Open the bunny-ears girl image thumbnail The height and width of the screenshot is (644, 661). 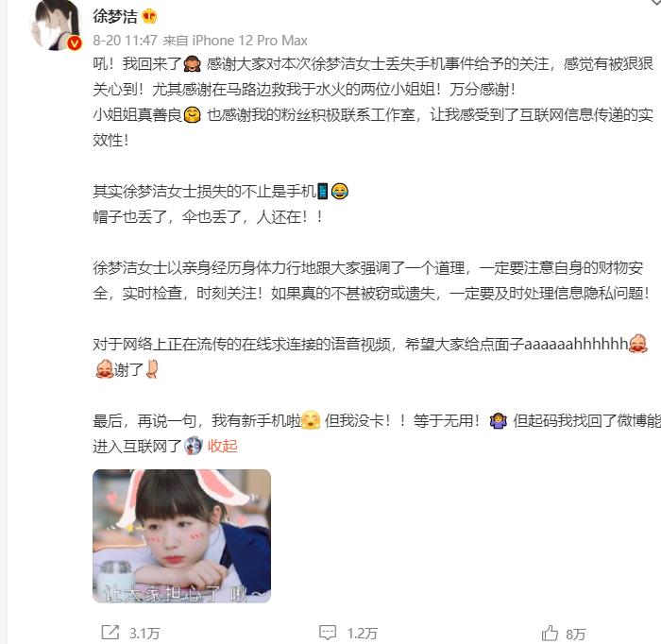[x=181, y=536]
